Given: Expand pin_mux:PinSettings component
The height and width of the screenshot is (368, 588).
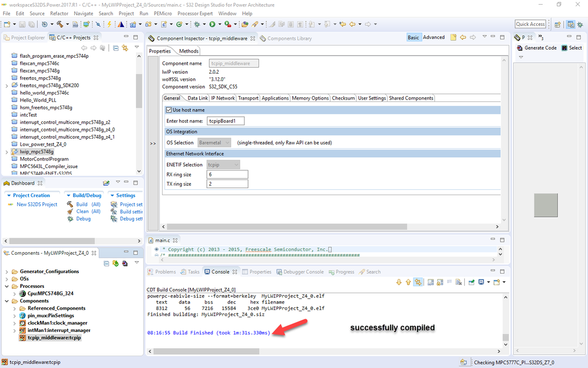Looking at the screenshot, I should click(x=14, y=316).
